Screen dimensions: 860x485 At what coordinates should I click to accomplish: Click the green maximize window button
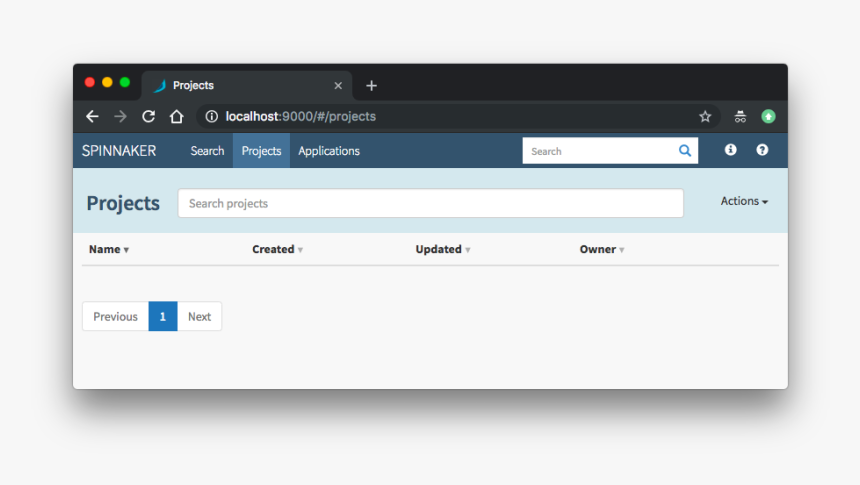[125, 82]
